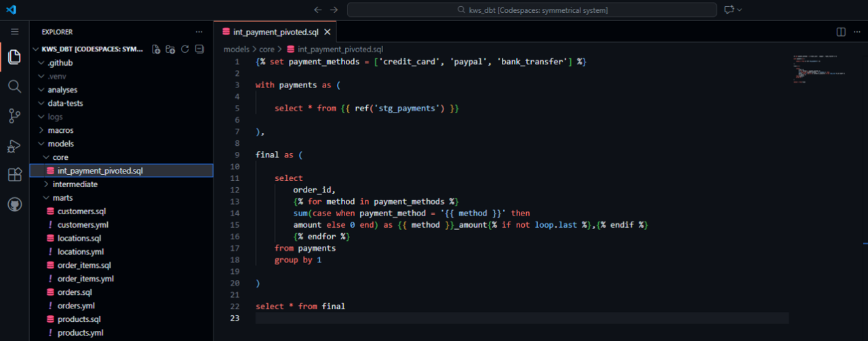Select the int_payment_pivoted.sql editor tab
868x341 pixels.
coord(275,32)
